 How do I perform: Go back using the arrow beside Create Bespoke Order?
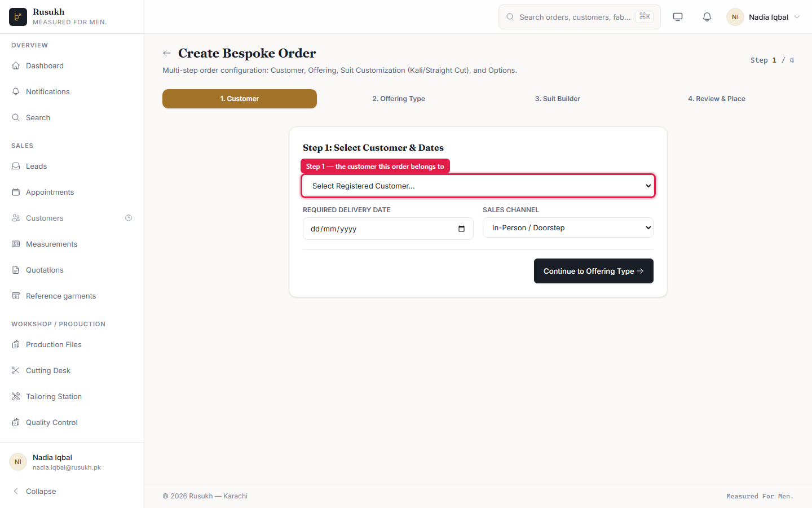(167, 53)
